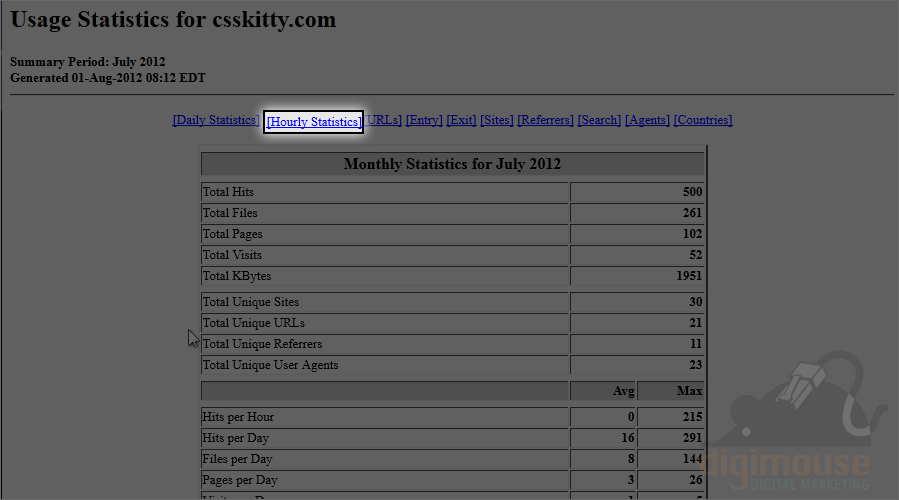Screen dimensions: 899x500
Task: Select the 'Total Hits' row label
Action: (228, 192)
